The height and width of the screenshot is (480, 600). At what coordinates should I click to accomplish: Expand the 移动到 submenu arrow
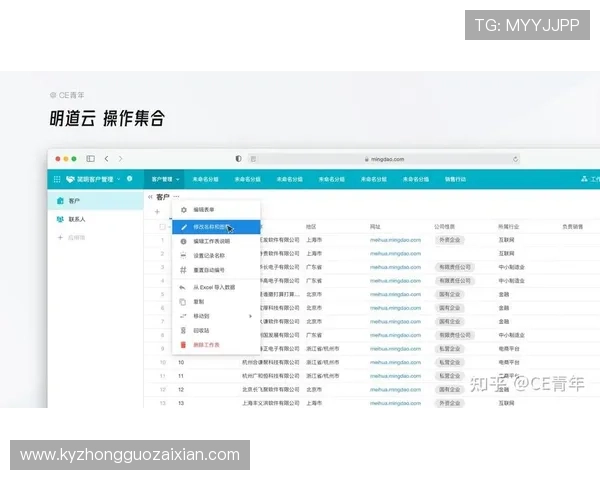click(250, 316)
